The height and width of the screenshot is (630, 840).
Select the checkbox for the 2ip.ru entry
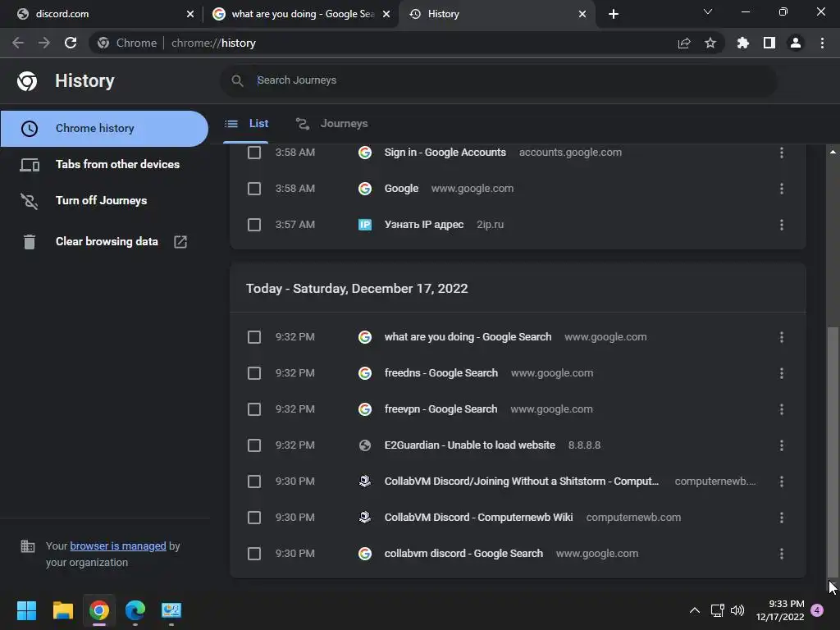(x=254, y=225)
